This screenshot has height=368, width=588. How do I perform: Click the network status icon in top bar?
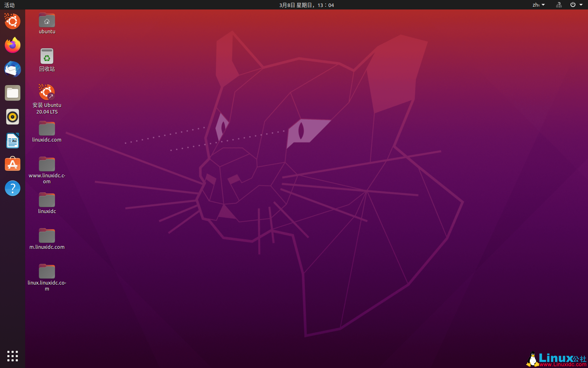tap(559, 5)
